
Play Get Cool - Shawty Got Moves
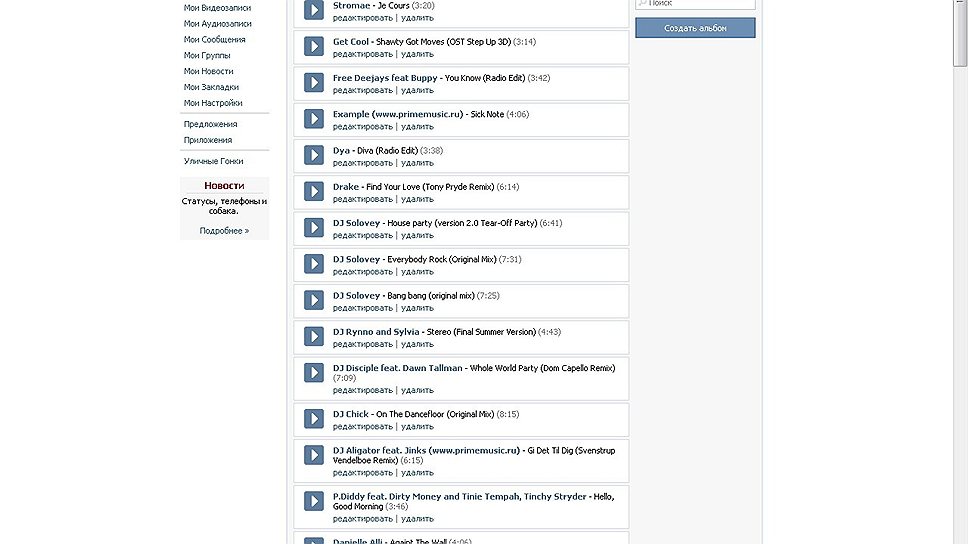tap(314, 47)
